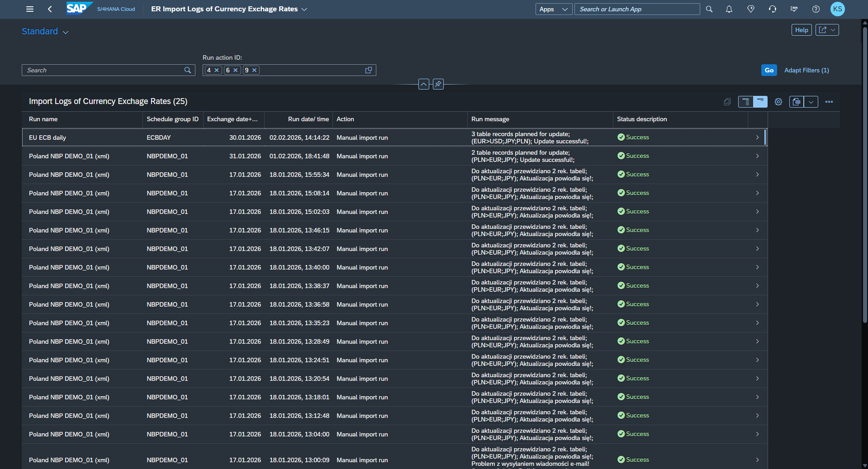Pin the filter header bar
868x469 pixels.
[x=438, y=84]
